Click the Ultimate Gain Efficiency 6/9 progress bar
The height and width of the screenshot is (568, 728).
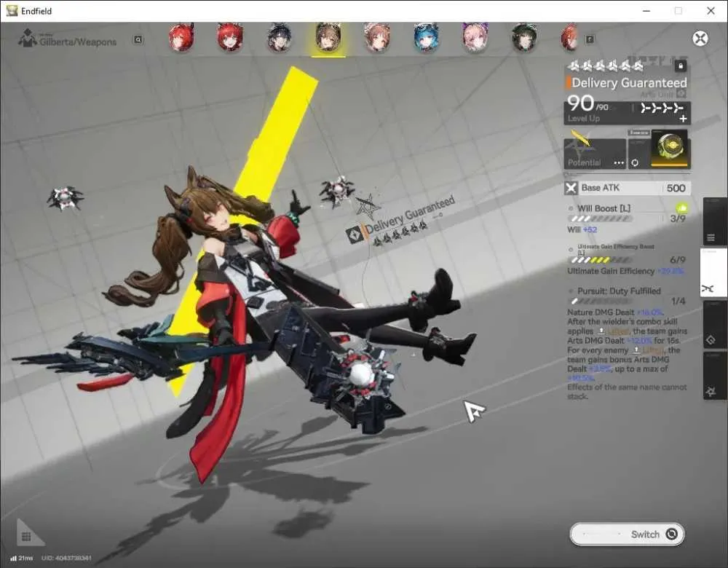601,260
